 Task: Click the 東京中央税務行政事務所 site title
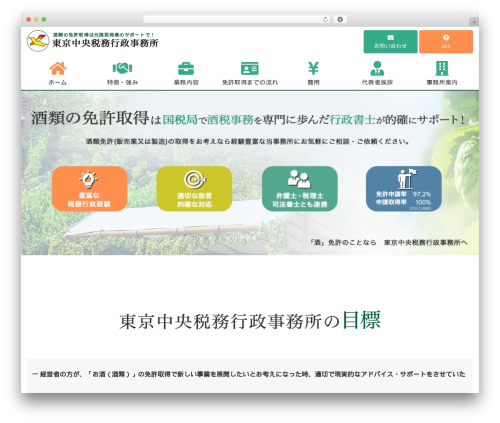click(105, 43)
